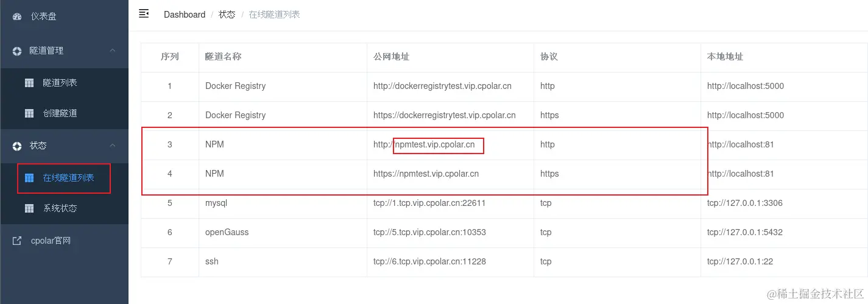Click Docker Registry name in row 2
The image size is (868, 304).
[235, 115]
